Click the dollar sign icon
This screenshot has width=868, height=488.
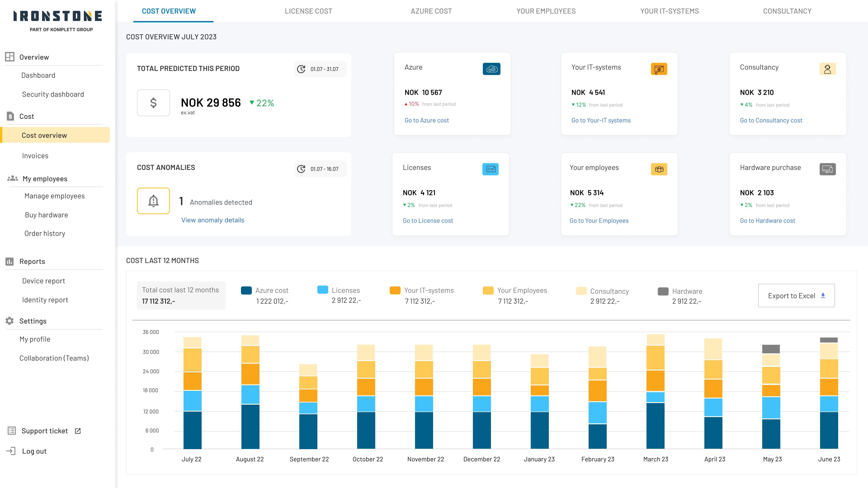pos(153,103)
